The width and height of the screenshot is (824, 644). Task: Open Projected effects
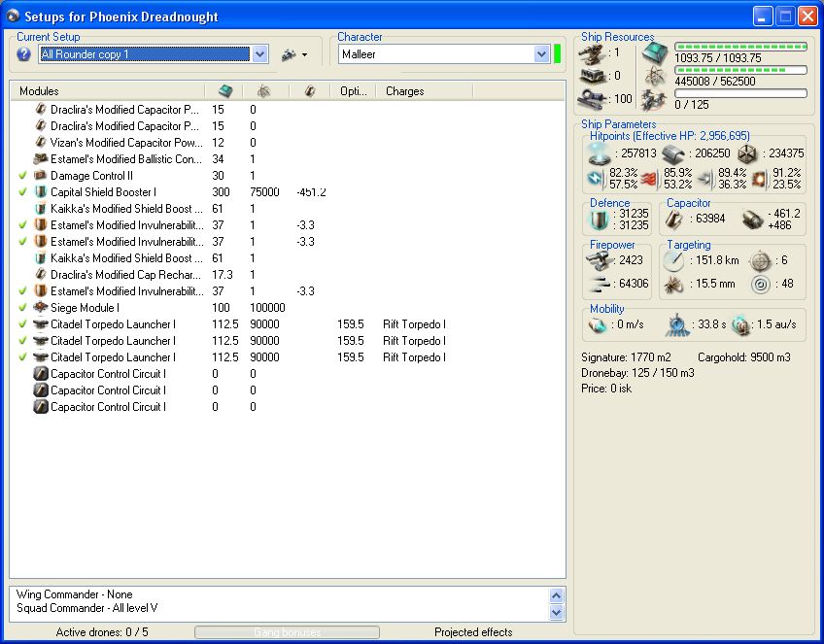473,632
